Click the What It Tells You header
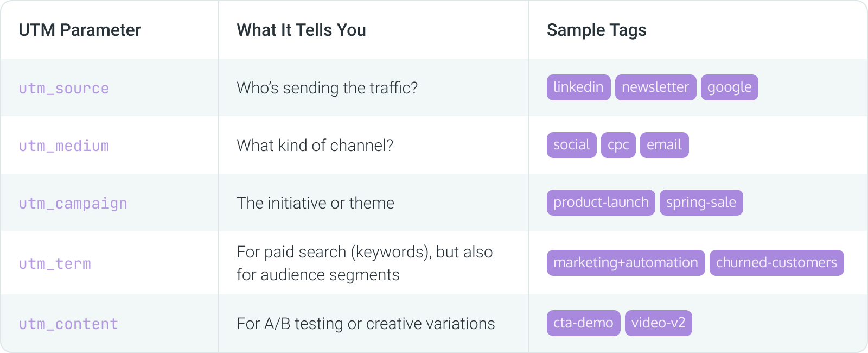The width and height of the screenshot is (868, 353). tap(301, 30)
